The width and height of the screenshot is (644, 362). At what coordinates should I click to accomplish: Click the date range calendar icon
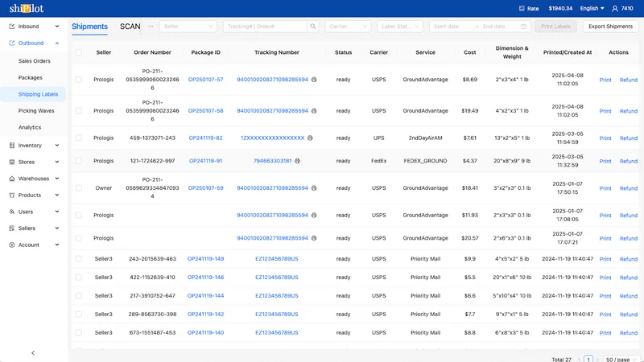(x=524, y=27)
